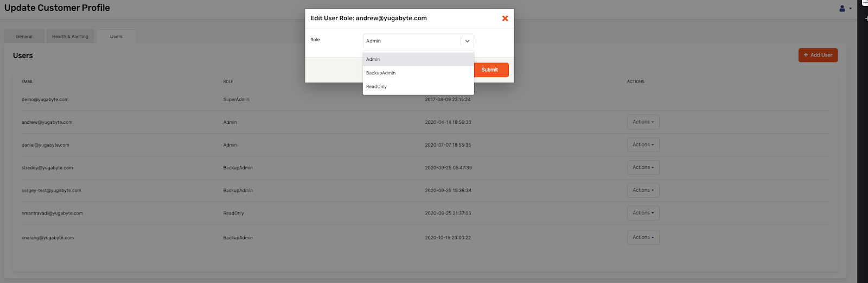Viewport: 868px width, 283px height.
Task: Open the user profile icon menu
Action: [x=845, y=8]
